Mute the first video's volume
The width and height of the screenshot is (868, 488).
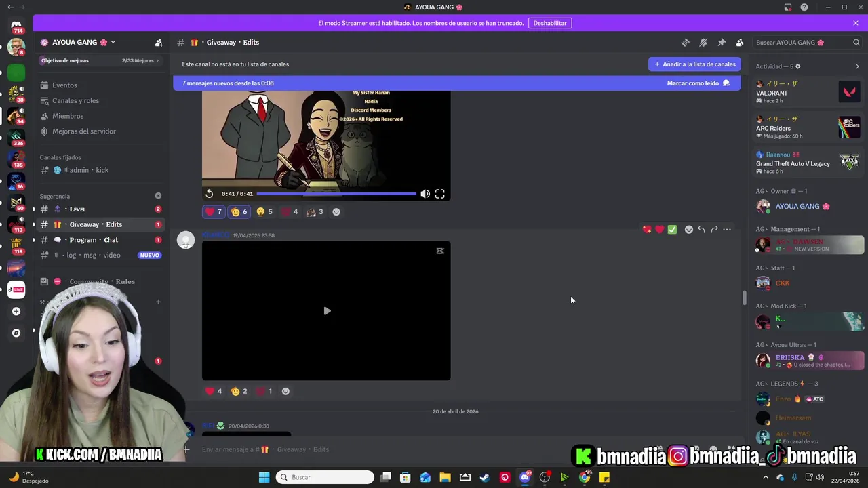[425, 194]
